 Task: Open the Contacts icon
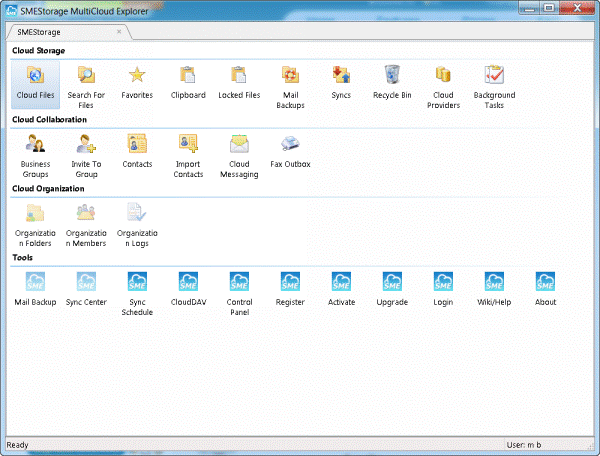click(137, 153)
